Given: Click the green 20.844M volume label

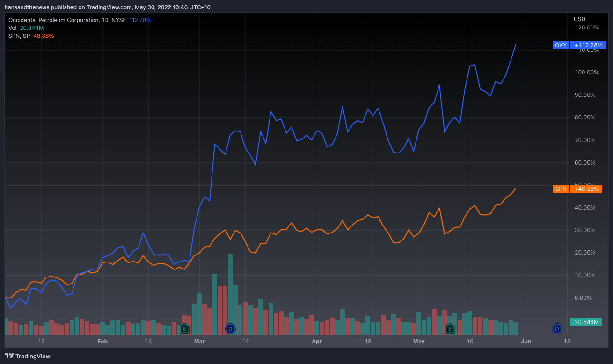Looking at the screenshot, I should (585, 322).
